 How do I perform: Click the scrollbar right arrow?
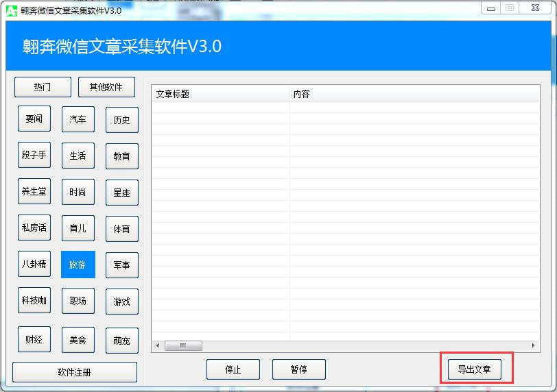click(533, 345)
